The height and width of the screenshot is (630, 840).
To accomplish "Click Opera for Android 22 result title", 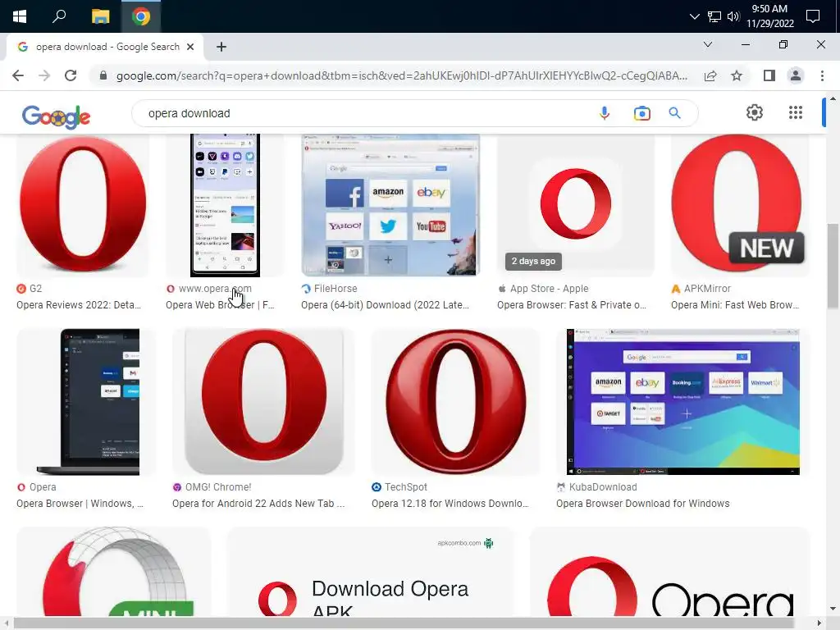I will (x=258, y=504).
